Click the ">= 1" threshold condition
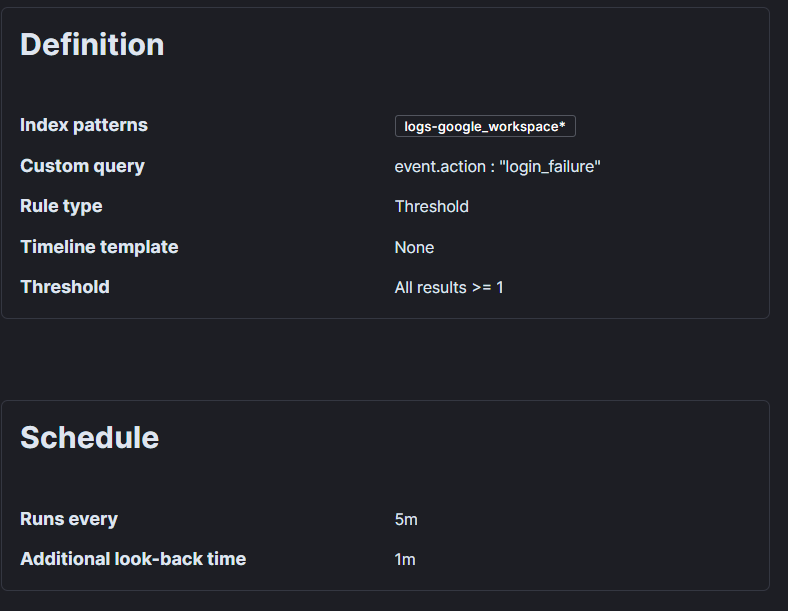 (x=487, y=287)
